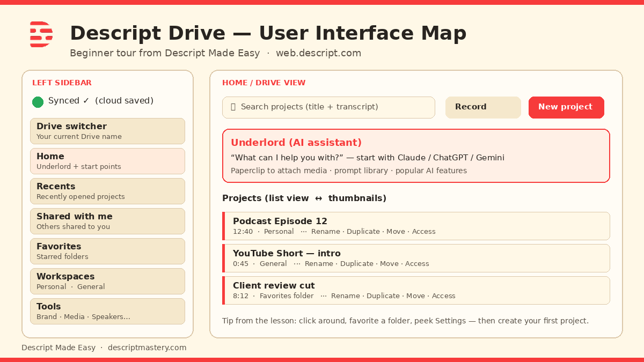Click the green Synced status dot
Viewport: 644px width, 362px height.
coord(38,102)
